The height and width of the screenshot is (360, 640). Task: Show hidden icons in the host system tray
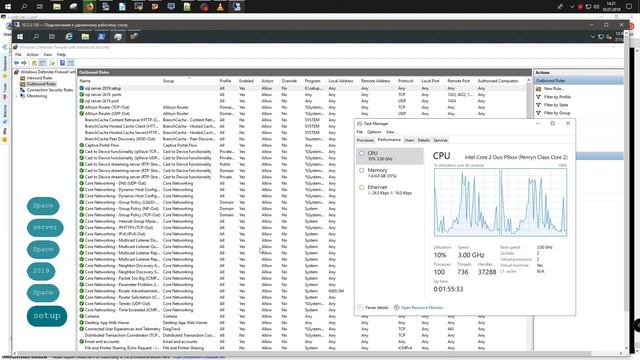[572, 7]
